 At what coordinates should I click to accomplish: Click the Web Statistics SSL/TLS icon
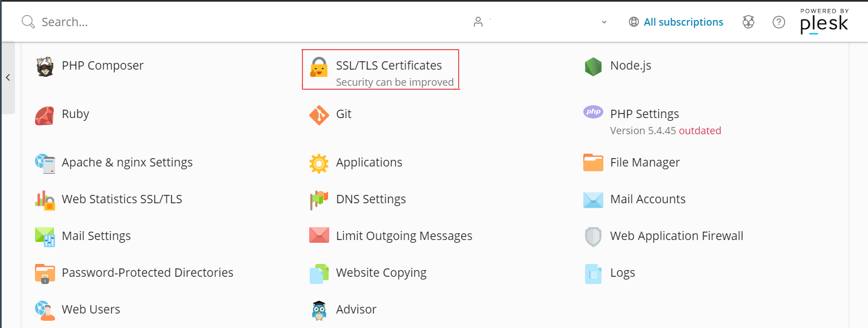[x=44, y=200]
